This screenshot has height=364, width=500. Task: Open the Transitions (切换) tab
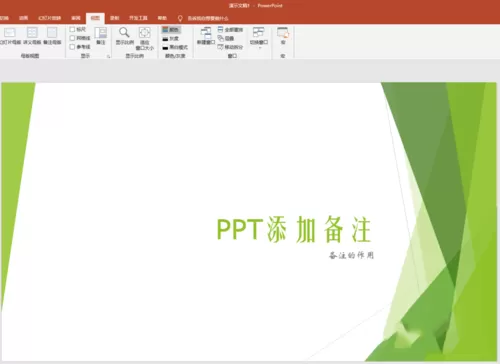click(x=4, y=18)
